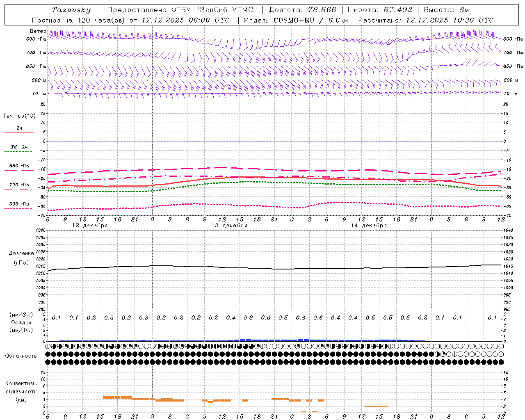This screenshot has height=420, width=525.
Task: Click the "(мм/3ч.)" precipitation unit label
Action: click(21, 315)
